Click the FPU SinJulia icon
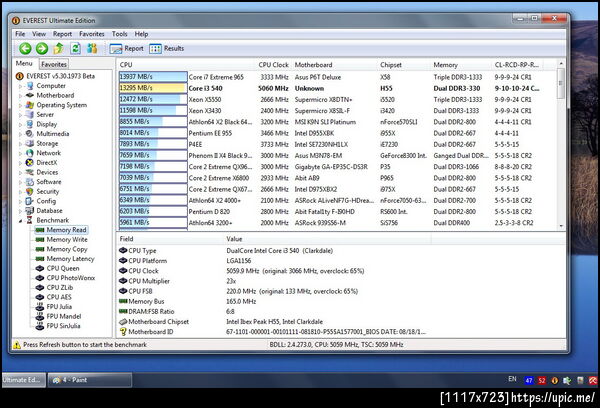Image resolution: width=600 pixels, height=408 pixels. coord(40,326)
